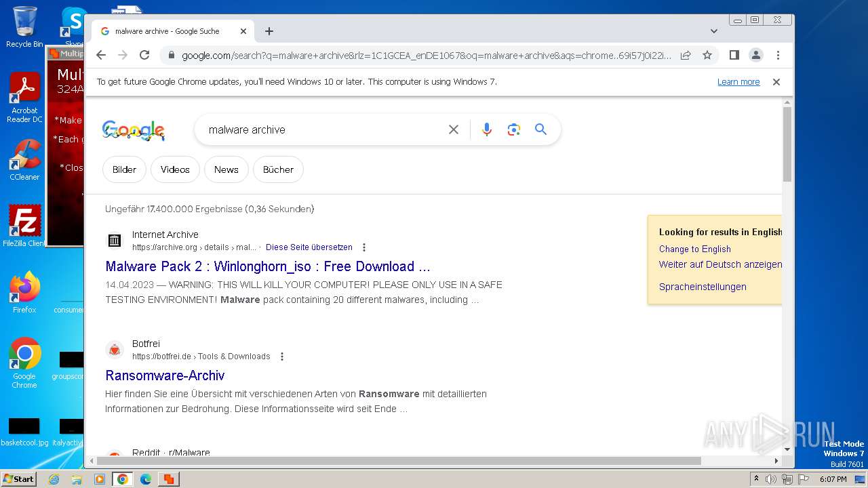Expand the tab search chevron
This screenshot has height=488, width=868.
click(714, 31)
